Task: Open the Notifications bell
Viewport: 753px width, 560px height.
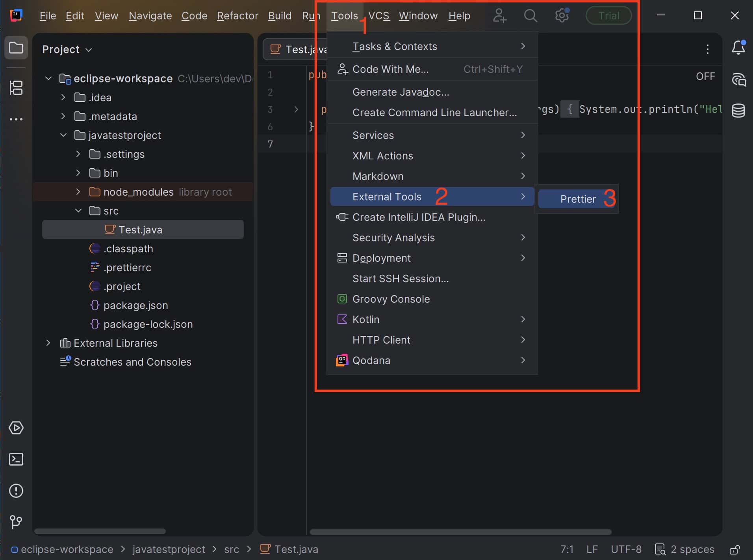Action: coord(739,48)
